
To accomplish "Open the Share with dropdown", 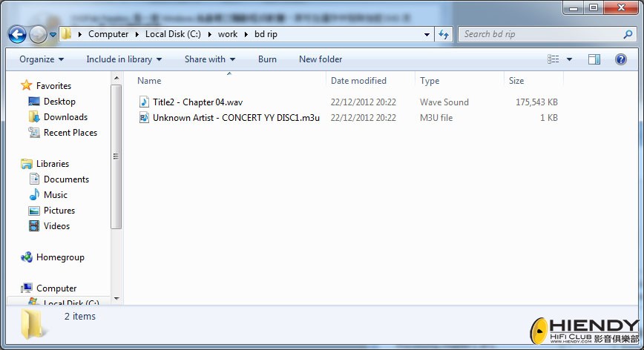I will coord(210,59).
